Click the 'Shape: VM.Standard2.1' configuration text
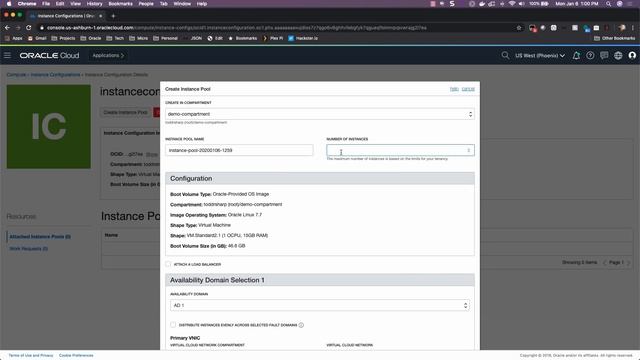Screen dimensions: 640x360 point(219,236)
